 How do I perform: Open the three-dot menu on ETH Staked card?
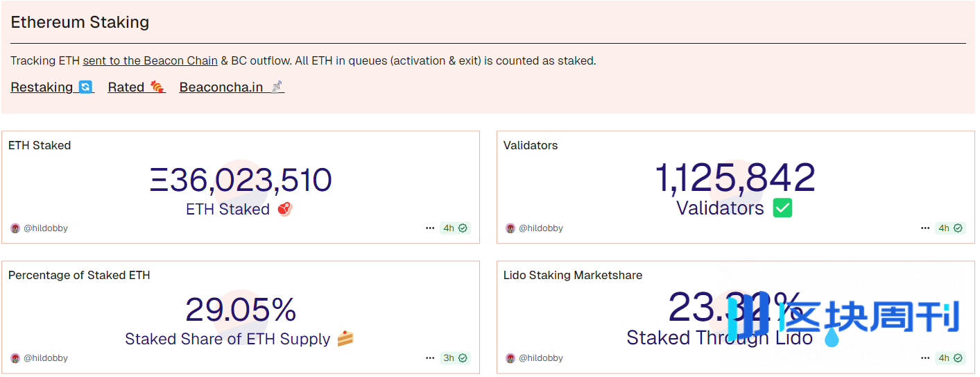430,228
